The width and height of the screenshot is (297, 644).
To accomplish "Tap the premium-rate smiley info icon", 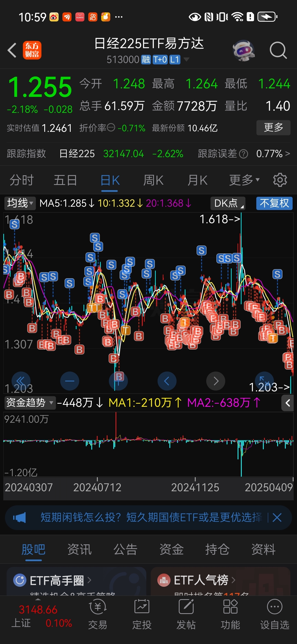I will coord(111,128).
